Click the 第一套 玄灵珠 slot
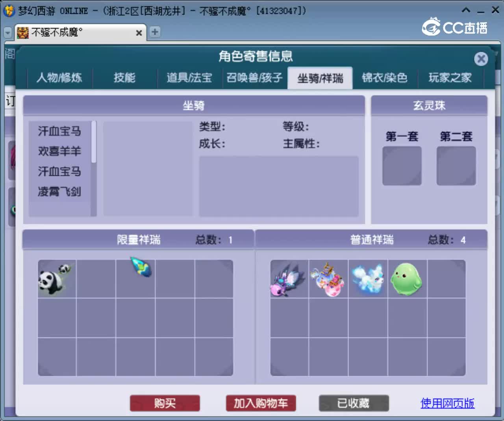This screenshot has width=504, height=421. 402,166
